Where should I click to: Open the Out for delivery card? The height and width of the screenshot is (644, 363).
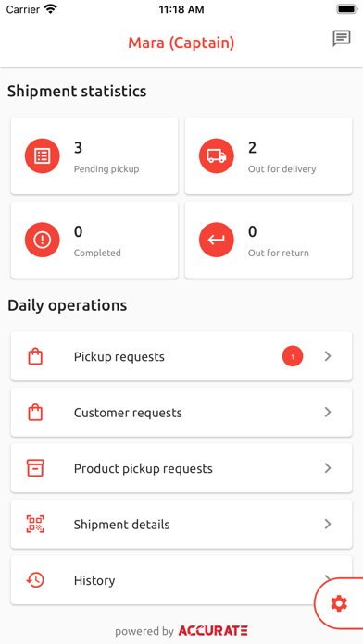point(269,156)
